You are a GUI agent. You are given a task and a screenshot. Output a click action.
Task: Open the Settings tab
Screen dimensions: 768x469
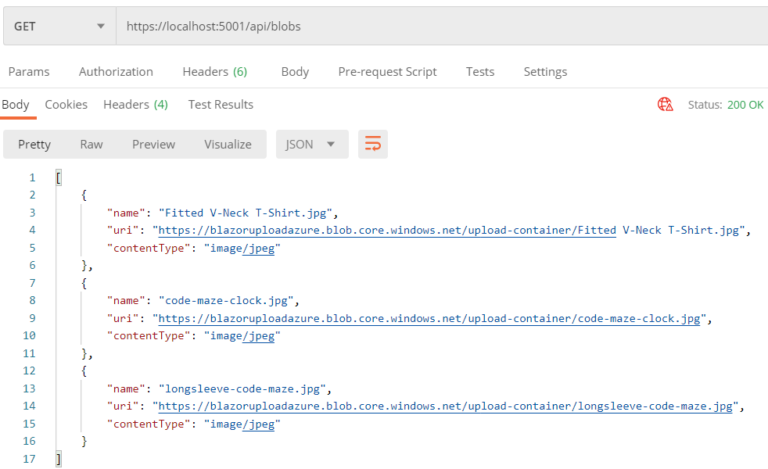click(545, 72)
